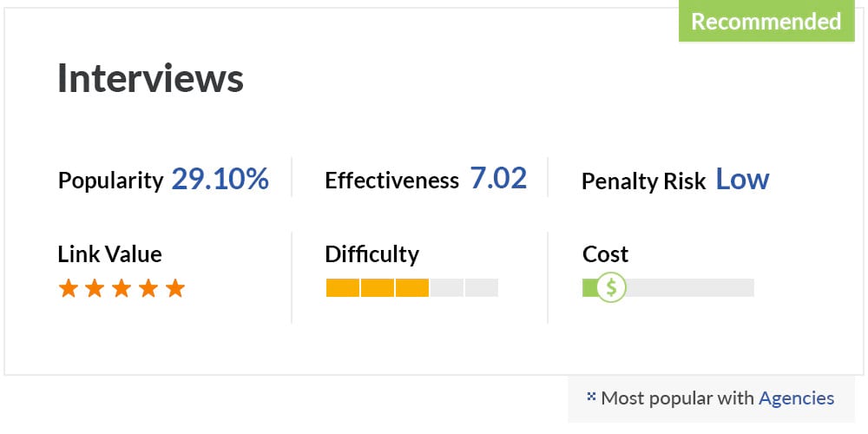Click the Link Value label
The width and height of the screenshot is (868, 434).
(x=109, y=254)
